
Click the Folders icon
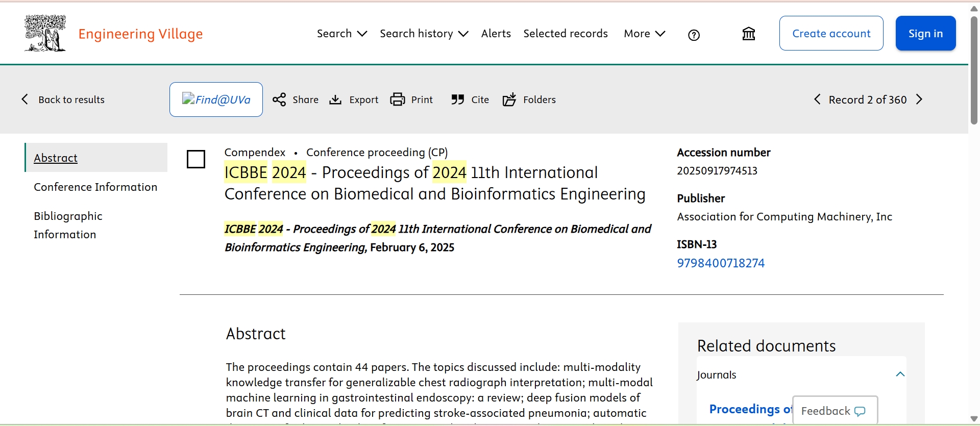[x=509, y=99]
